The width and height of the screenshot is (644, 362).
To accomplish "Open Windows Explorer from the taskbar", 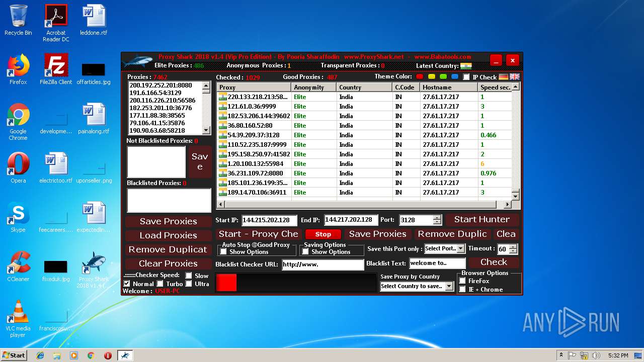I will click(57, 355).
